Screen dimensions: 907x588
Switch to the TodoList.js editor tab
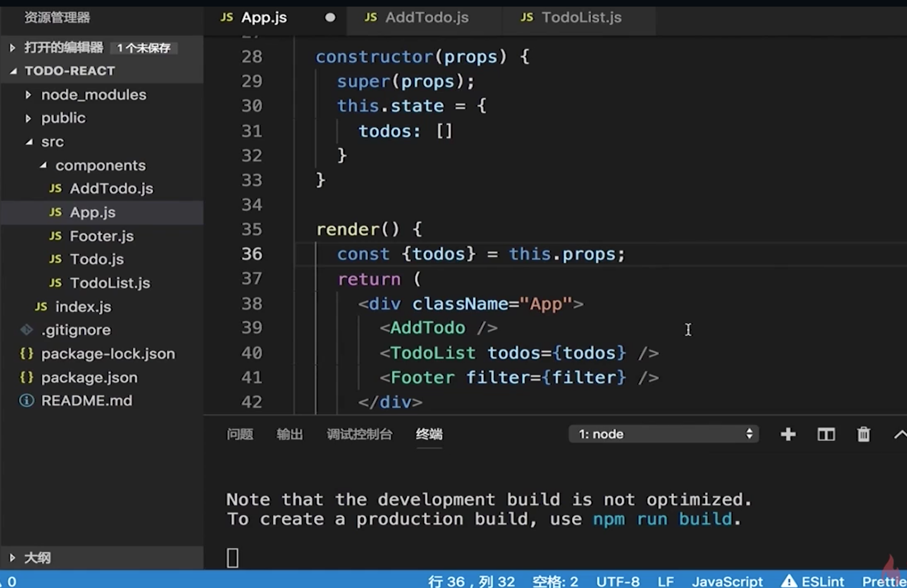click(x=578, y=18)
